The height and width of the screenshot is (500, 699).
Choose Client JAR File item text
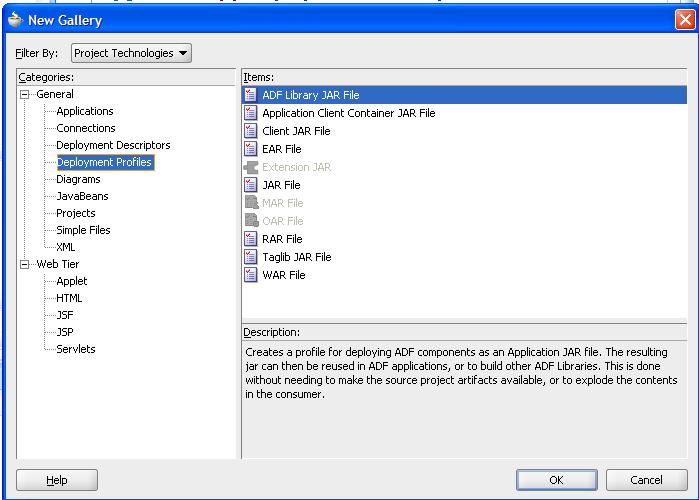tap(296, 131)
